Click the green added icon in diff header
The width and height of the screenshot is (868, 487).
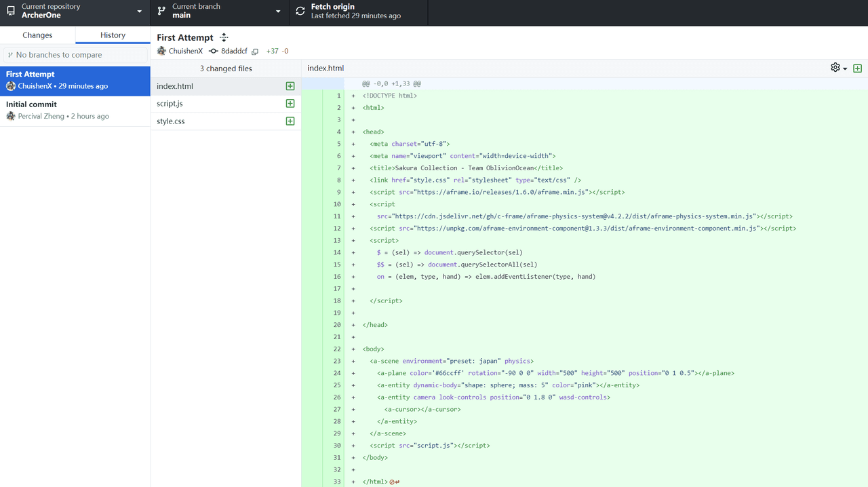858,69
